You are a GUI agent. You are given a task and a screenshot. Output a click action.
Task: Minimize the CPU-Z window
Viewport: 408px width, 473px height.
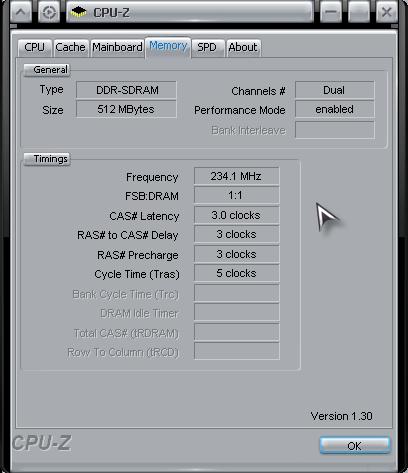click(x=331, y=12)
